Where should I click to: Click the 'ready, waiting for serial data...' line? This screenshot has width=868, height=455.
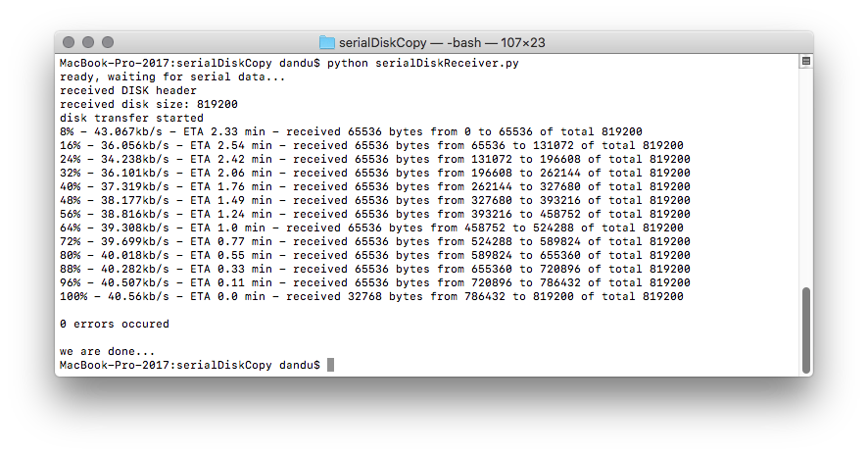(x=172, y=77)
